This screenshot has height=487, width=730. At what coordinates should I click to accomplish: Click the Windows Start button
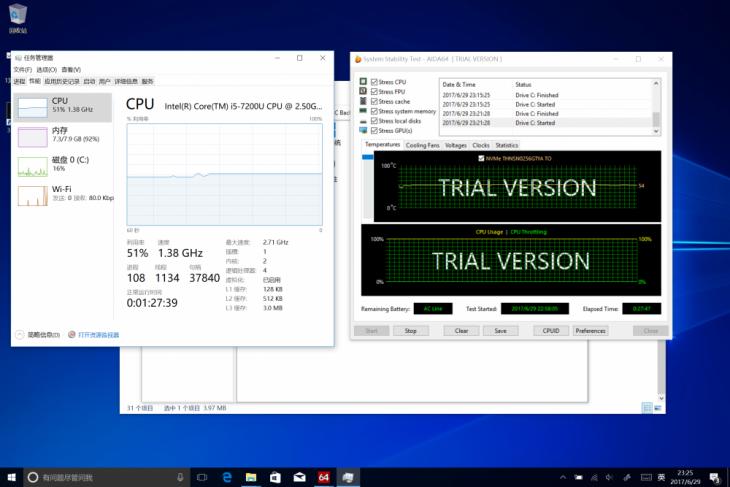coord(11,477)
